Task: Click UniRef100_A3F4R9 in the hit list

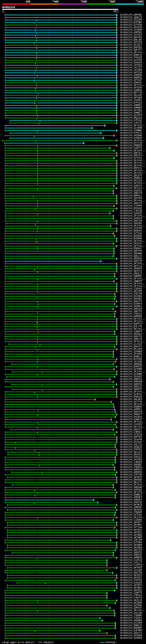Action: tap(131, 631)
